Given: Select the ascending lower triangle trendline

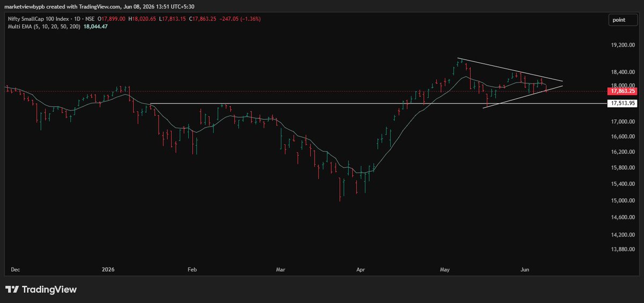Looking at the screenshot, I should [x=523, y=97].
